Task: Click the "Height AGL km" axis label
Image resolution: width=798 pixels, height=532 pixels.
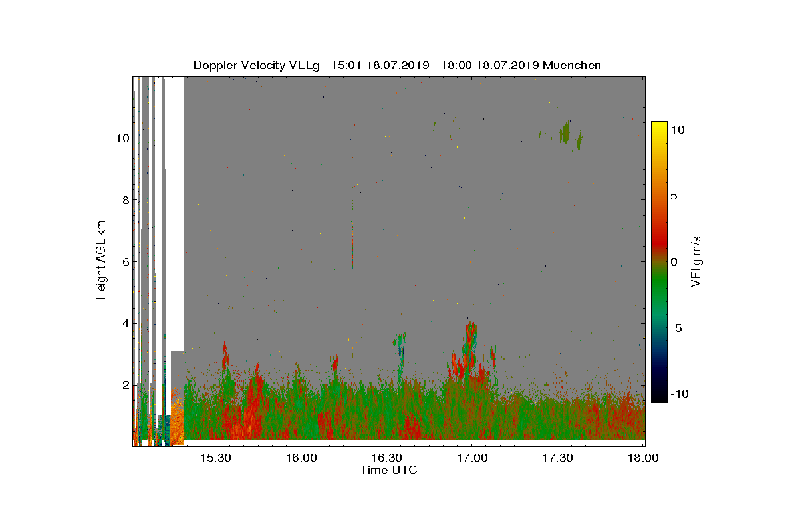Action: click(x=101, y=261)
